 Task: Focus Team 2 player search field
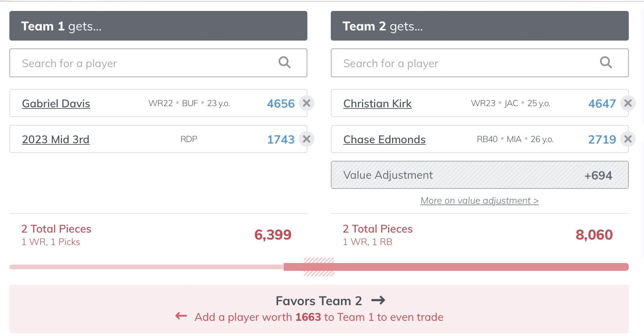pos(480,63)
